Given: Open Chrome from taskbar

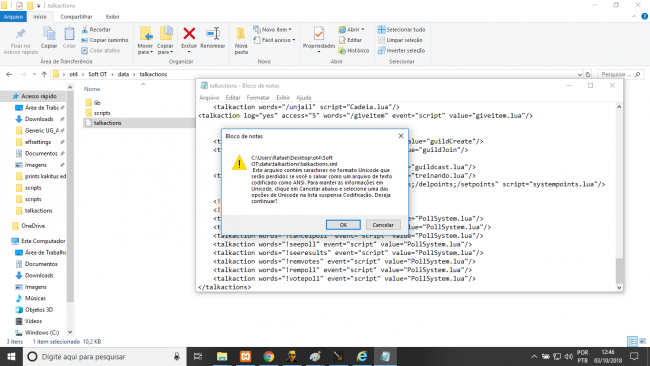Looking at the screenshot, I should pyautogui.click(x=269, y=356).
